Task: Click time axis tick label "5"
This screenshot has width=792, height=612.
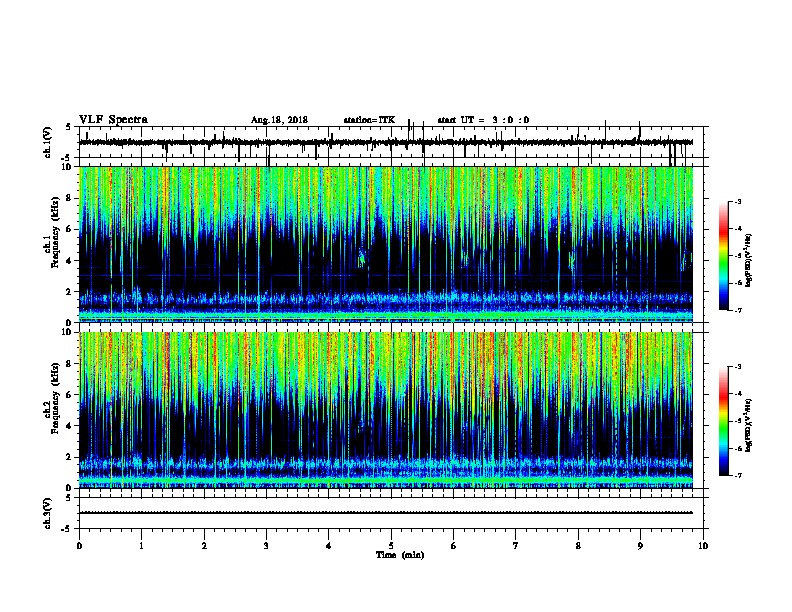Action: 391,546
